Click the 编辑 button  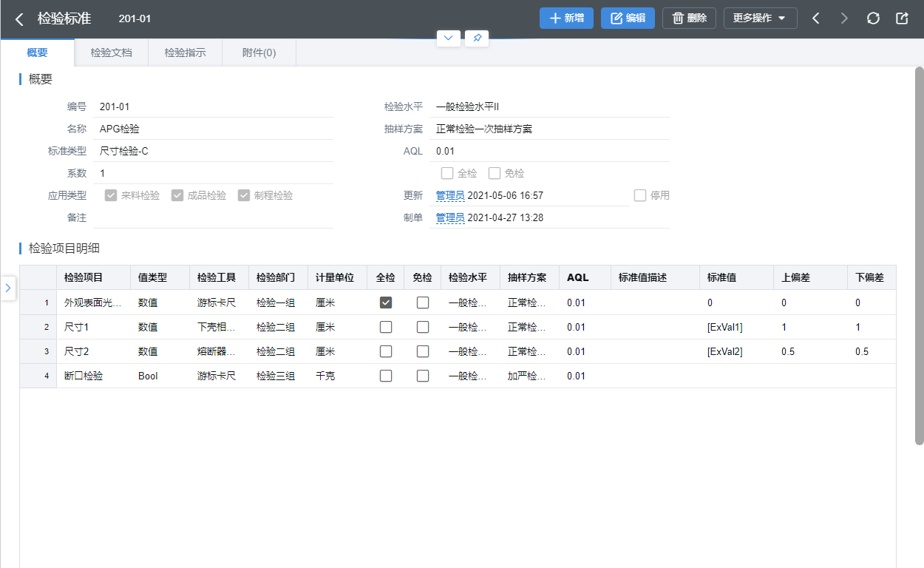(x=628, y=18)
